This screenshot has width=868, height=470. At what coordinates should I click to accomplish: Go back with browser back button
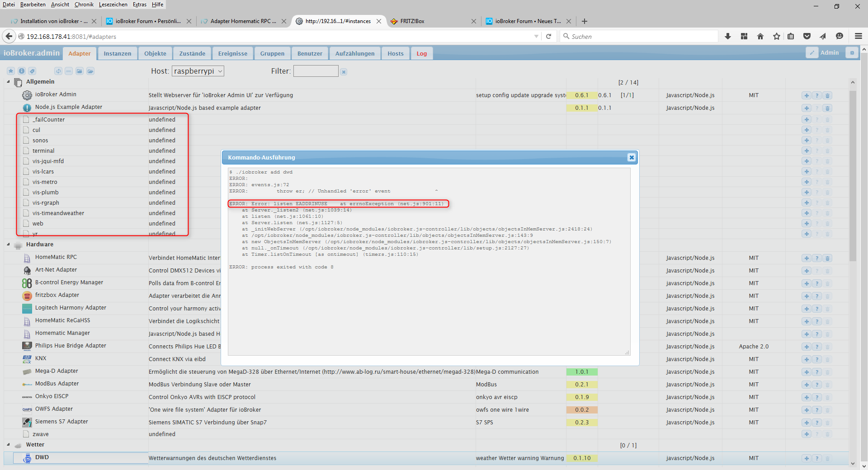coord(9,36)
